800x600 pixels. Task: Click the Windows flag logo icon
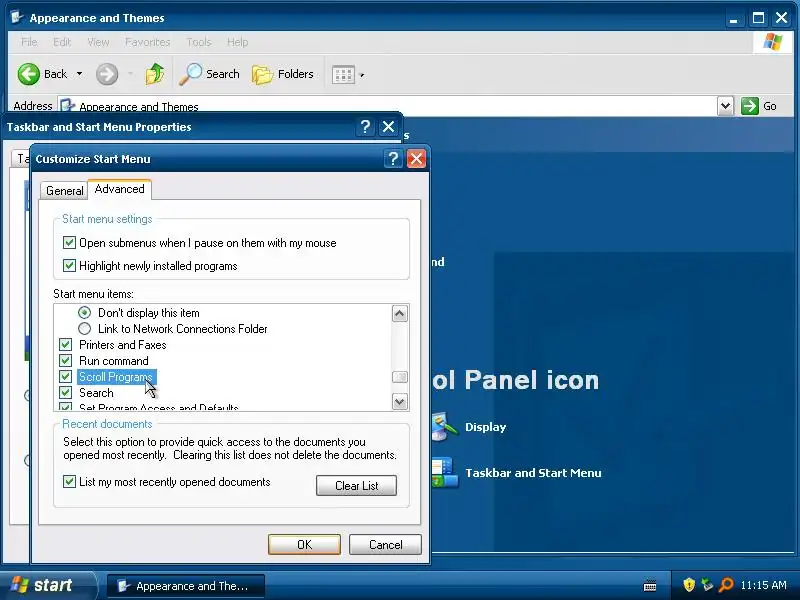click(772, 42)
